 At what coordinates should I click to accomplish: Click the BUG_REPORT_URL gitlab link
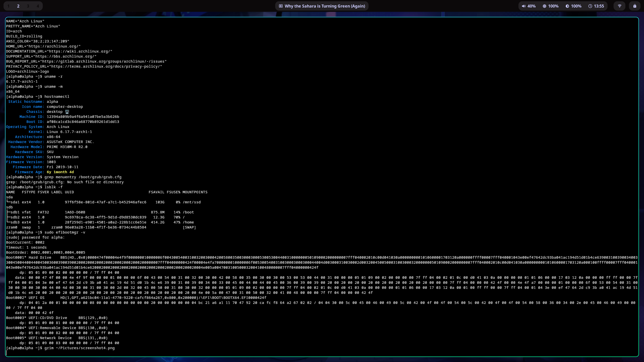coord(103,61)
